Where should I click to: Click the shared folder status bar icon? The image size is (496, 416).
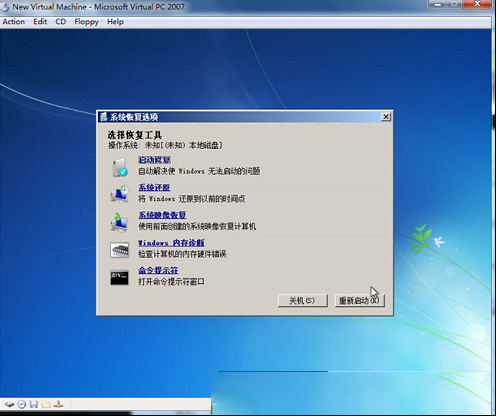click(46, 405)
